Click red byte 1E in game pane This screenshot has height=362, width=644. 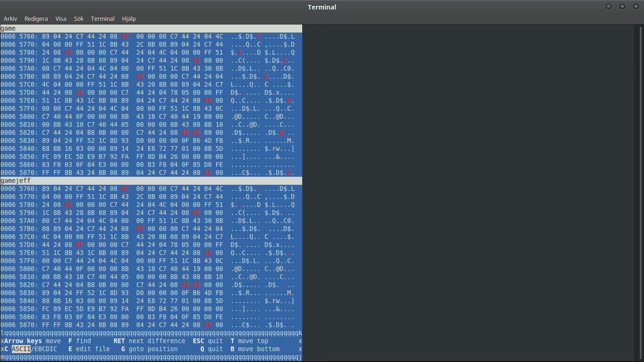[x=80, y=92]
